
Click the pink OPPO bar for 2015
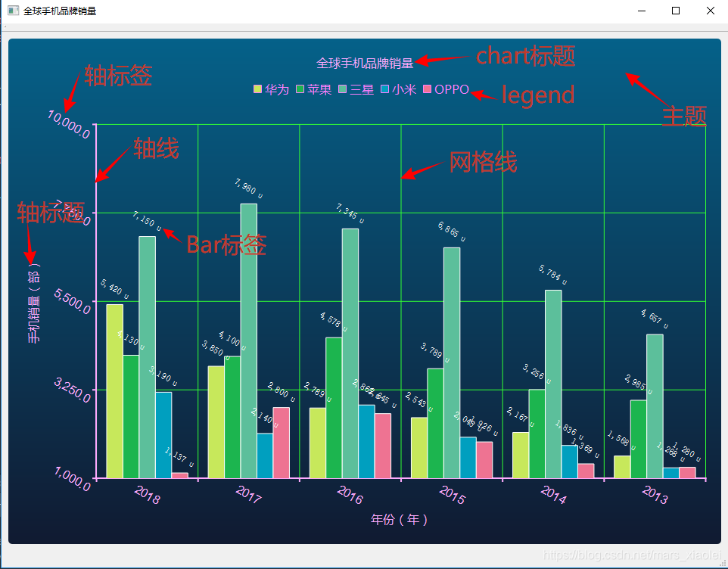484,460
